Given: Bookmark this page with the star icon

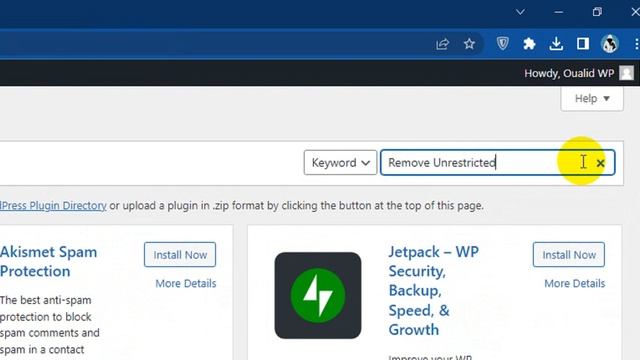Looking at the screenshot, I should pos(469,44).
